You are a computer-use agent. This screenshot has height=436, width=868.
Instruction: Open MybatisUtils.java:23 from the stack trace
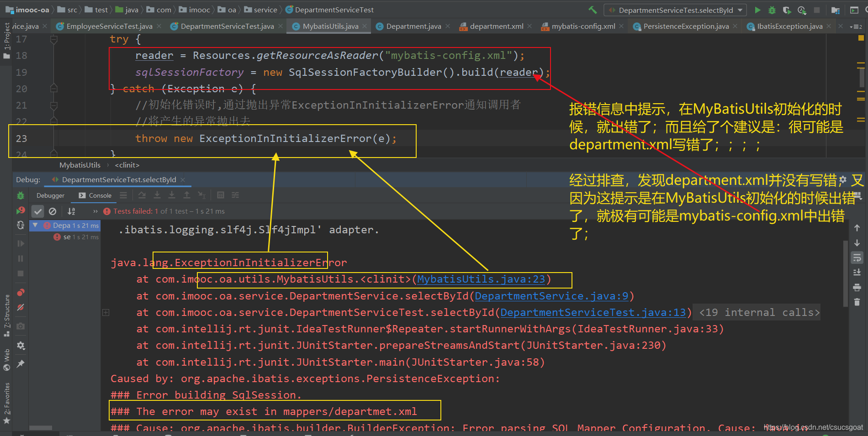480,279
